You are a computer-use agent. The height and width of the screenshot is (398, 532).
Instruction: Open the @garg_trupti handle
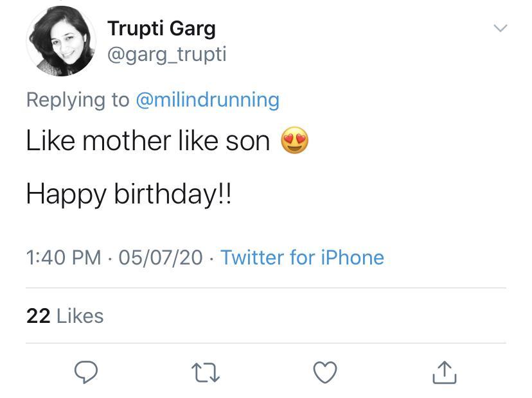click(x=166, y=55)
